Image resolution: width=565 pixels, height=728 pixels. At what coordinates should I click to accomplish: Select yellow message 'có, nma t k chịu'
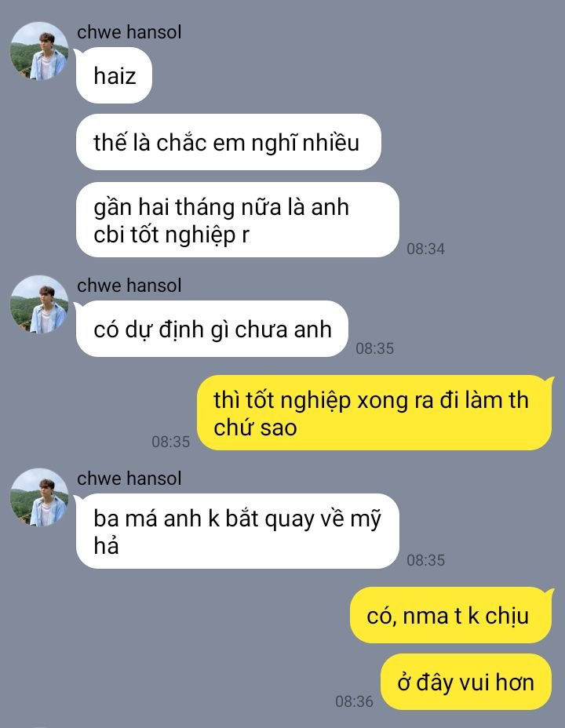(451, 615)
